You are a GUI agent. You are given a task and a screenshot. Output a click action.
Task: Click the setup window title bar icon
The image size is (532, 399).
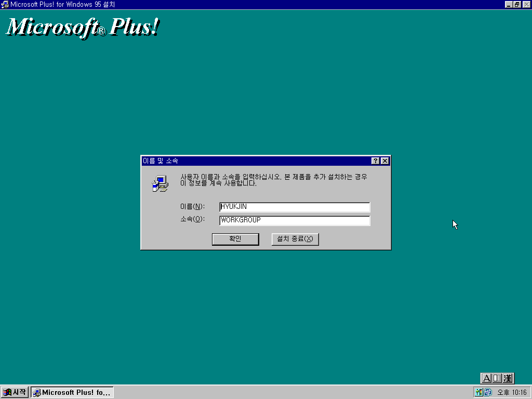(5, 4)
